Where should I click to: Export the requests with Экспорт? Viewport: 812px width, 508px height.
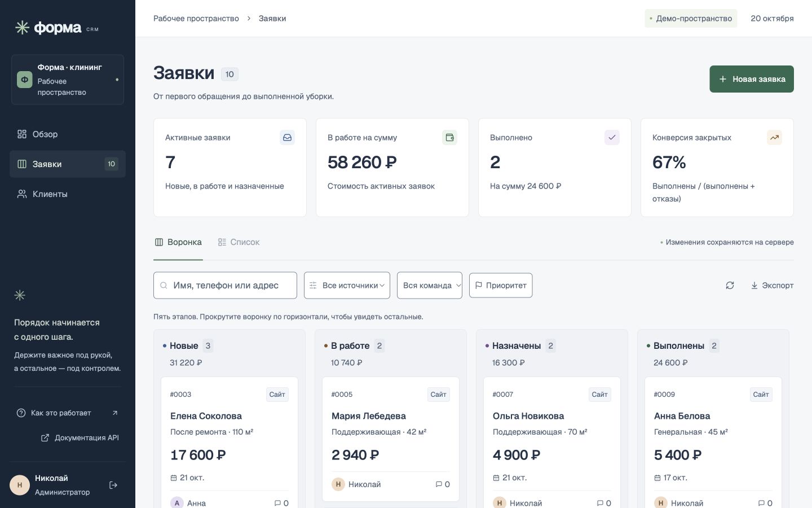pyautogui.click(x=772, y=286)
